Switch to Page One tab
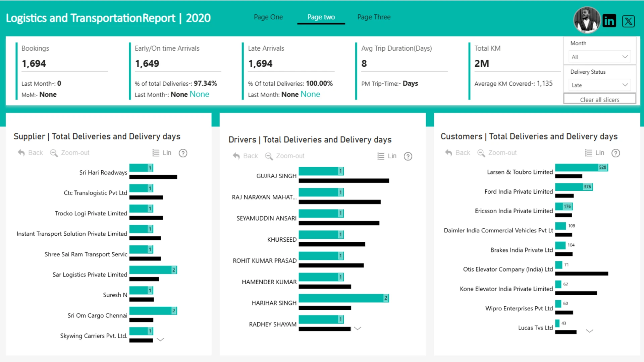This screenshot has height=362, width=644. [268, 17]
